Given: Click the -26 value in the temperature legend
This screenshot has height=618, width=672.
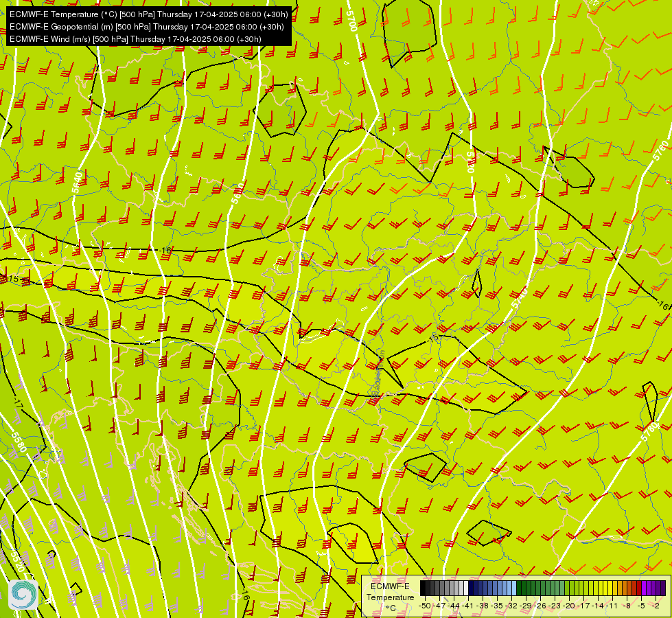Looking at the screenshot, I should pyautogui.click(x=540, y=606).
